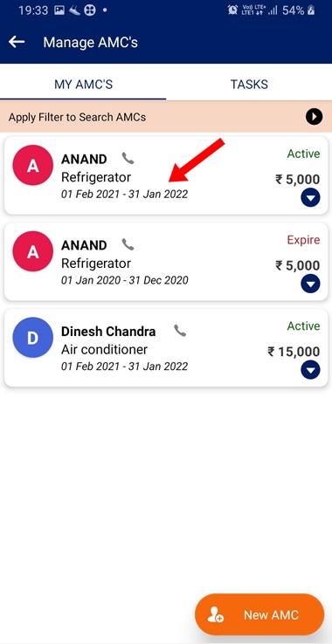Tap Active status on Dinesh Chandra card

(x=303, y=326)
